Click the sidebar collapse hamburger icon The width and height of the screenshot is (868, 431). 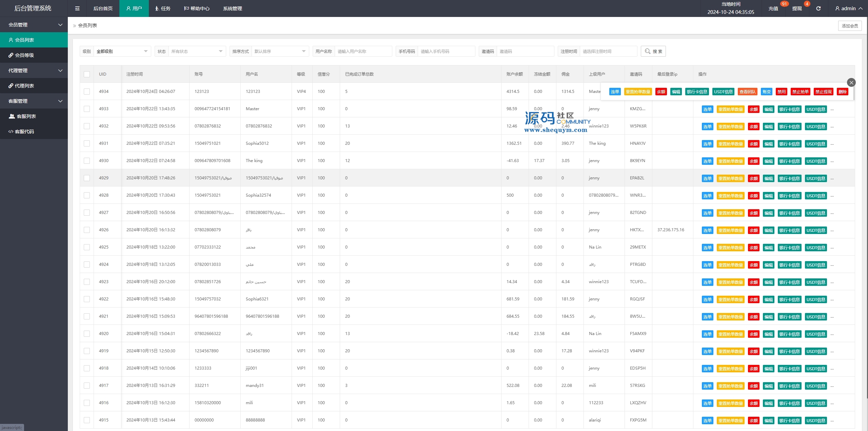[77, 8]
